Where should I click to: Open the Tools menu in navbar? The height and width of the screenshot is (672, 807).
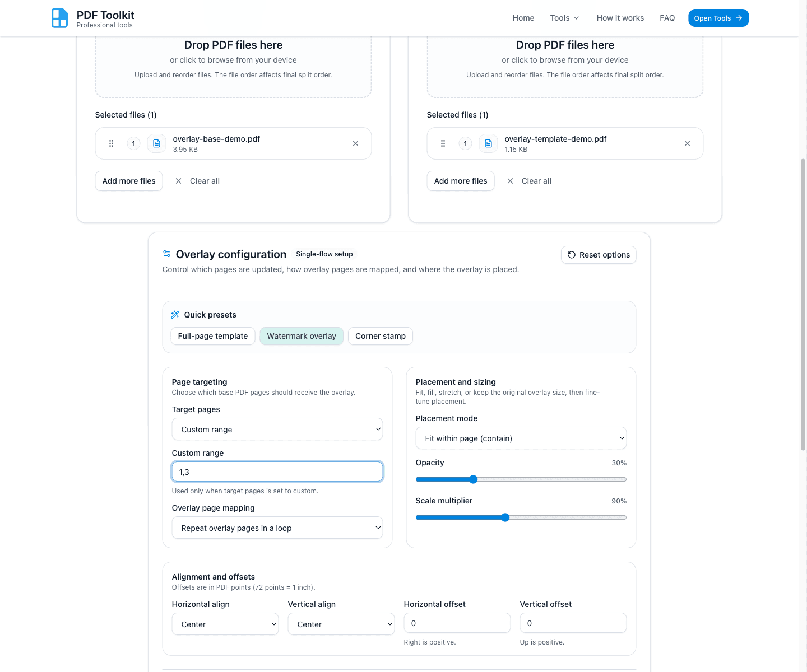coord(564,18)
